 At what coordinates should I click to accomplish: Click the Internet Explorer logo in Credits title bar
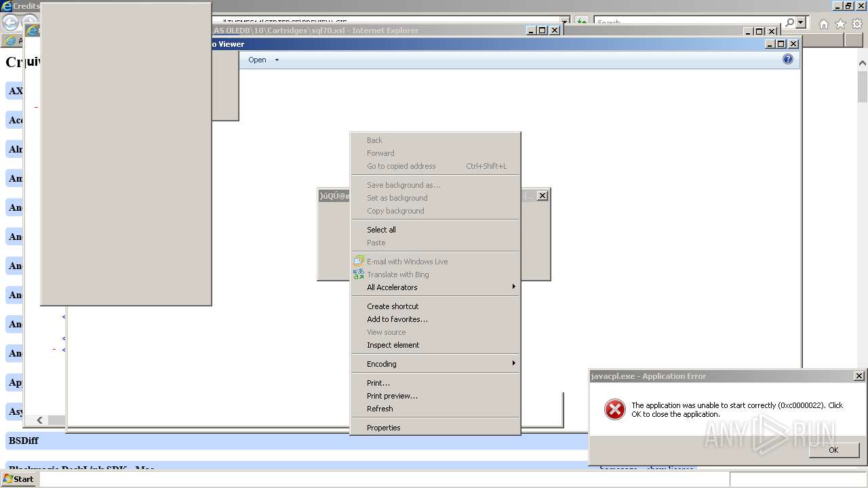pos(6,6)
